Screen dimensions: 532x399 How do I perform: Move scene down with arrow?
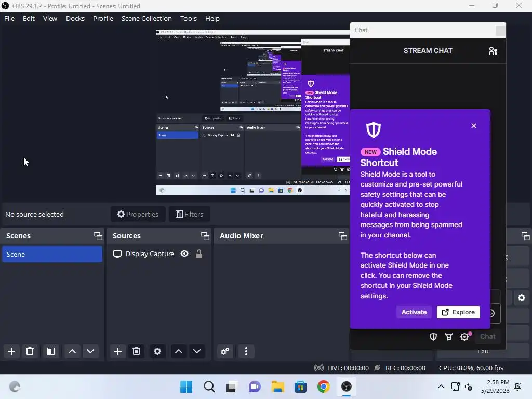(x=90, y=351)
